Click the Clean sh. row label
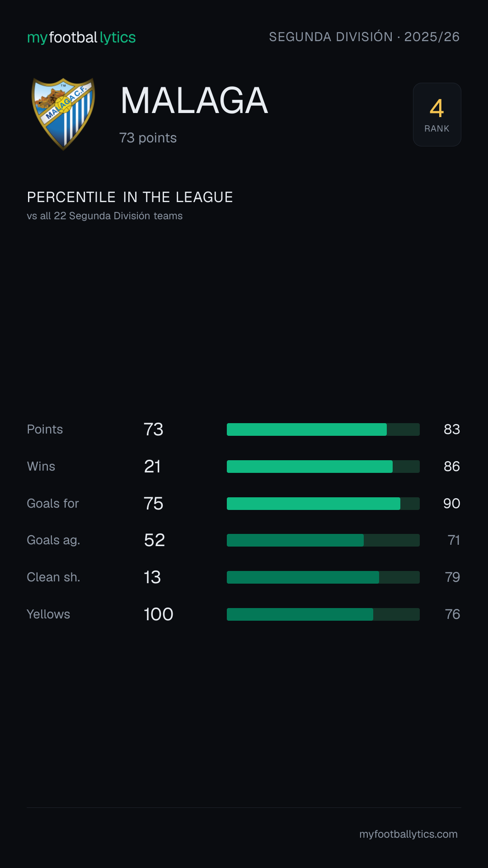 point(53,577)
